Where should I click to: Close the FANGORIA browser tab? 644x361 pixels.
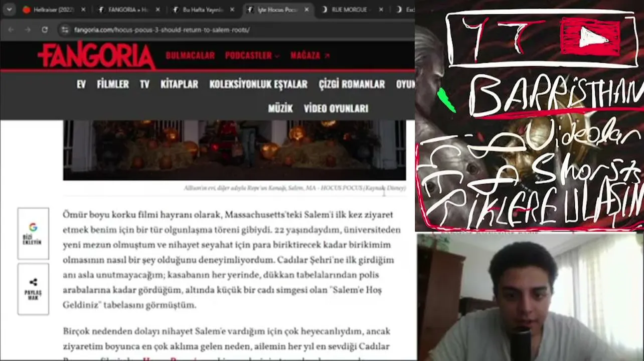[157, 10]
